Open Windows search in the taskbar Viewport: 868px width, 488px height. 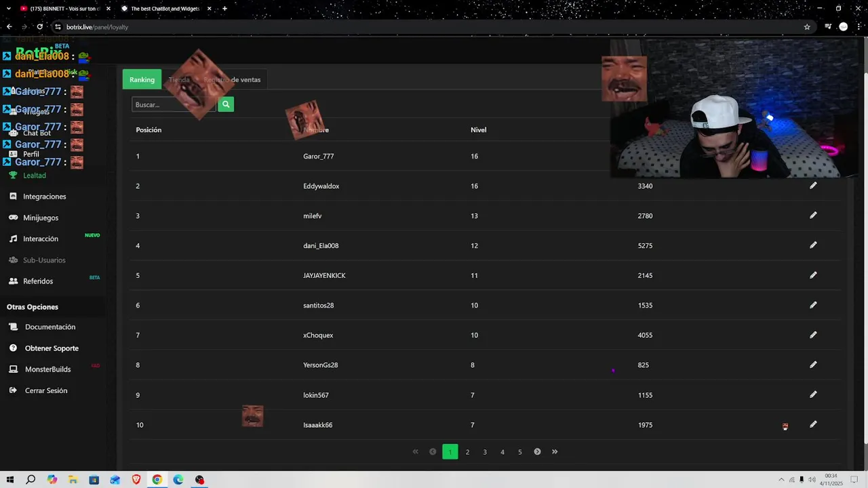(31, 479)
